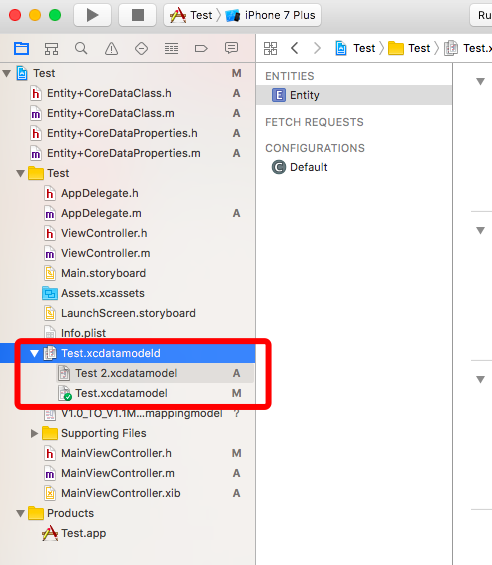Collapse the Products group triangle
Image resolution: width=492 pixels, height=565 pixels.
click(21, 513)
